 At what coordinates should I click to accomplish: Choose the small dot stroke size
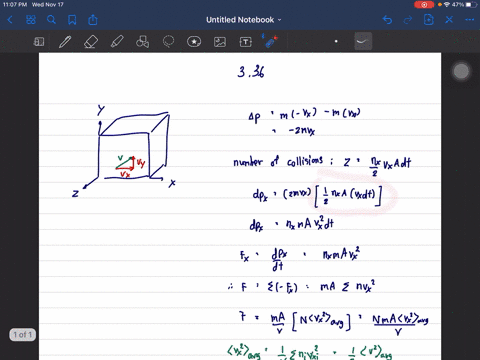(x=336, y=41)
